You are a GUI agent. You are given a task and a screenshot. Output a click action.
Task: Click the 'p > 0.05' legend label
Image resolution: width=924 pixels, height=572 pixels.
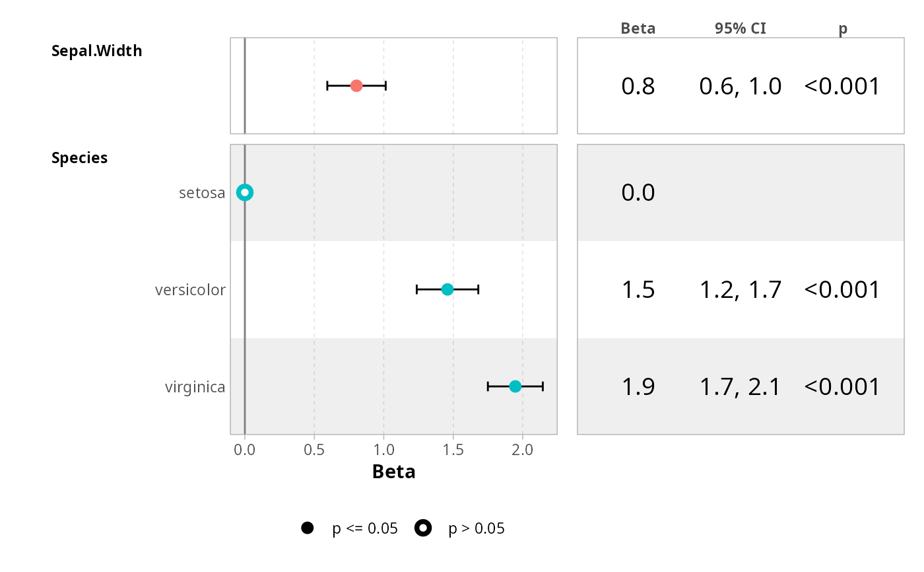[477, 528]
